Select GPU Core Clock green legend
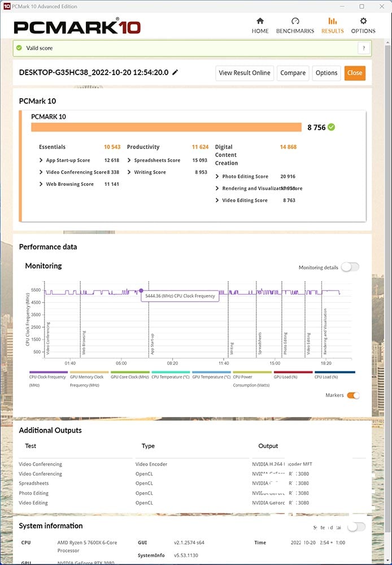This screenshot has width=392, height=565. 130,375
